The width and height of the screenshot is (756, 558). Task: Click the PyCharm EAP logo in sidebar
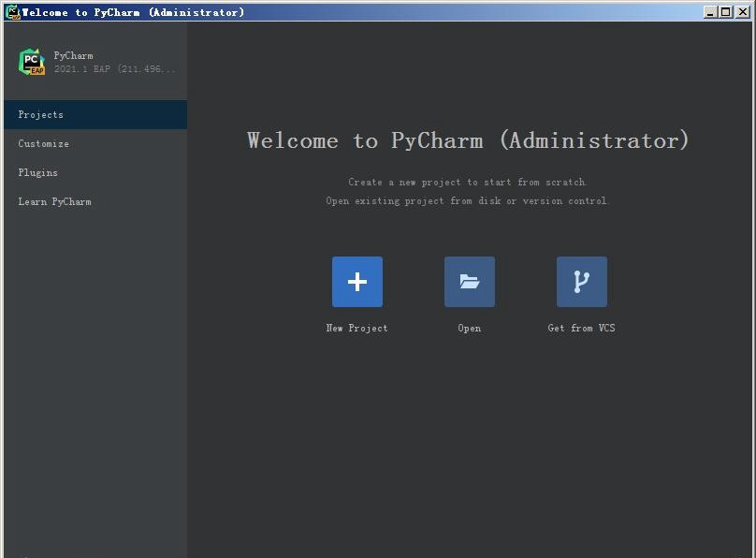[x=32, y=62]
